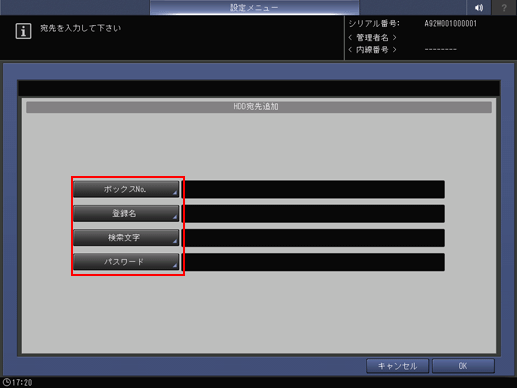517x388 pixels.
Task: Open the ボックスNo. entry button
Action: coord(126,189)
